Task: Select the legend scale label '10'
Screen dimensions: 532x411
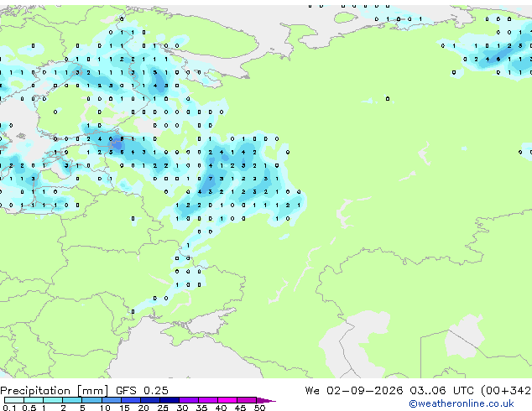Action: click(x=105, y=408)
